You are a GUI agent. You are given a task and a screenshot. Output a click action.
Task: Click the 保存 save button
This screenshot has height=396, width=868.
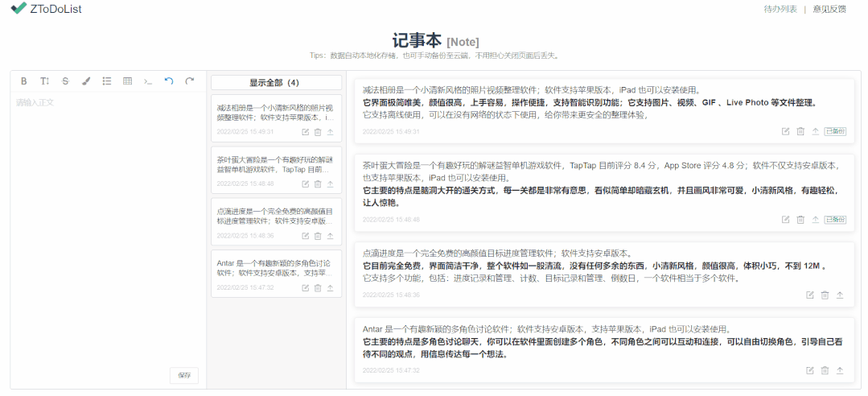point(184,375)
